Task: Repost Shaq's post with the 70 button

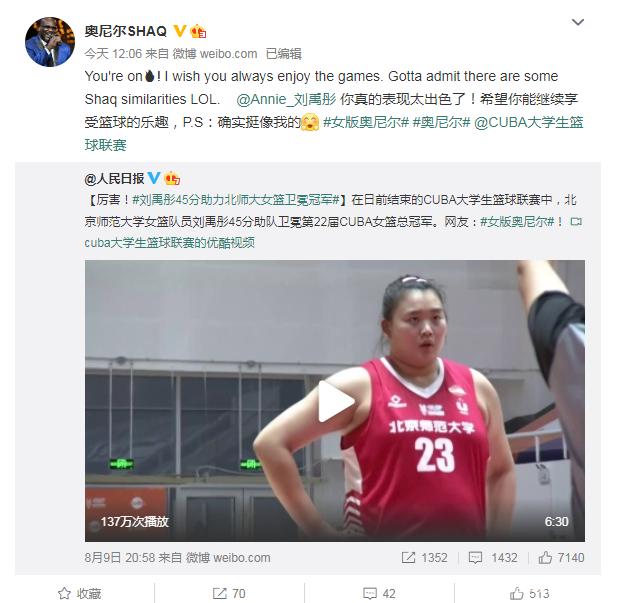Action: tap(229, 594)
